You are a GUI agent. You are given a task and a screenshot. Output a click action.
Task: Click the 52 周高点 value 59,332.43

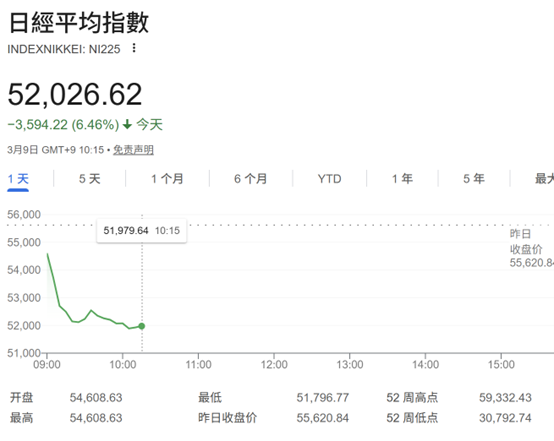click(505, 398)
